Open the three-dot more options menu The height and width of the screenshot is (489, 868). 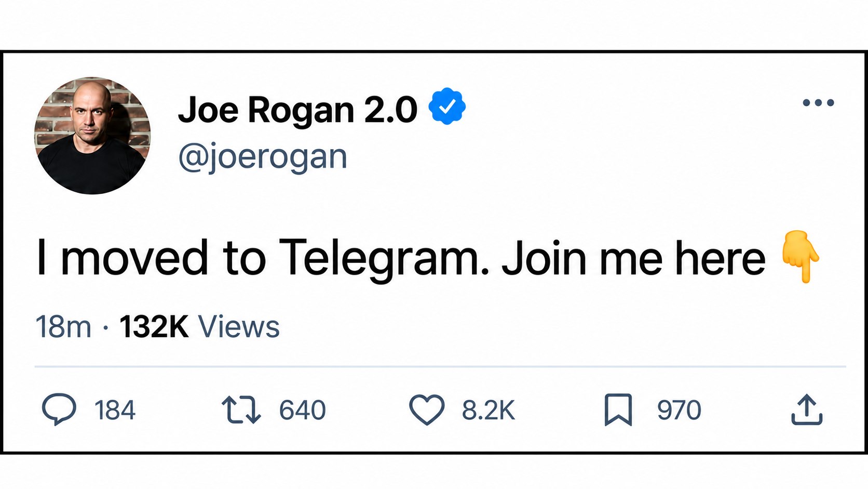pyautogui.click(x=818, y=103)
